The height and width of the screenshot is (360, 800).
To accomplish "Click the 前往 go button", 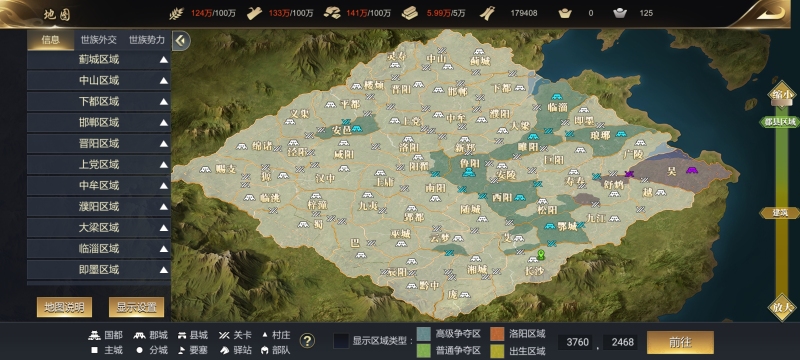I will point(680,342).
